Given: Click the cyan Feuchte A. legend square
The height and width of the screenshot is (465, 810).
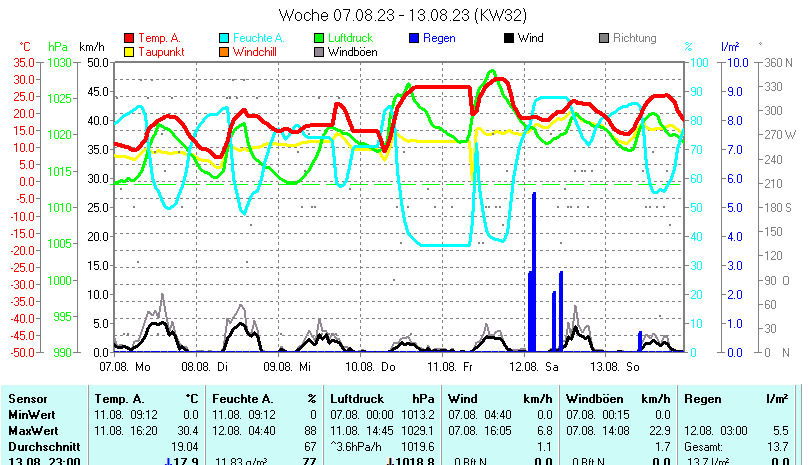Looking at the screenshot, I should tap(225, 38).
